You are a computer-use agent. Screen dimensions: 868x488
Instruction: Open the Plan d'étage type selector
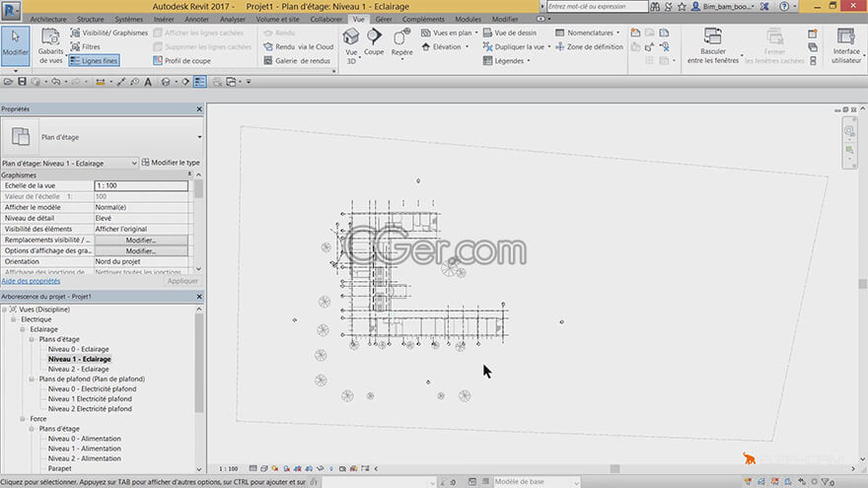[x=102, y=137]
